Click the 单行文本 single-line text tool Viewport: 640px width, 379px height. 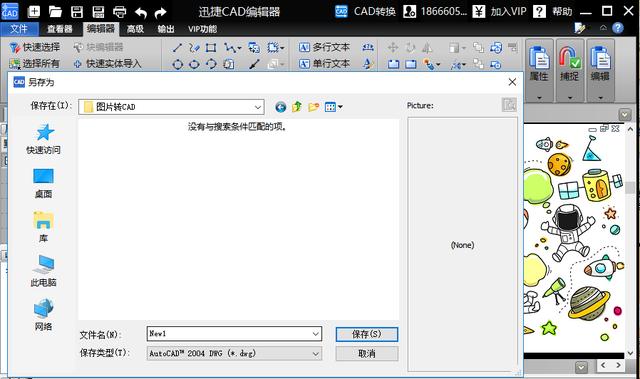(x=324, y=64)
